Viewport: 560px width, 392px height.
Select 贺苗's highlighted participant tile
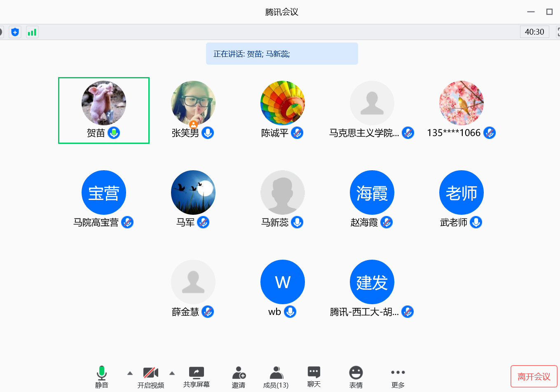click(x=104, y=110)
